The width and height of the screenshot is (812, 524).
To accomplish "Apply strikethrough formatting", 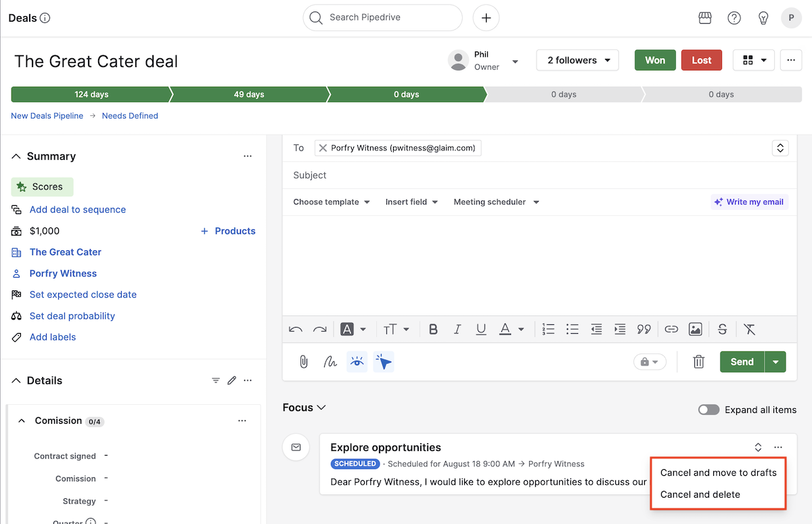I will [723, 330].
